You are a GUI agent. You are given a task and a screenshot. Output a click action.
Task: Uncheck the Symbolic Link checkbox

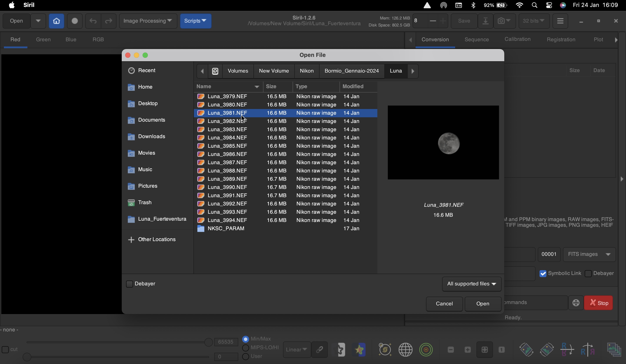click(x=543, y=273)
